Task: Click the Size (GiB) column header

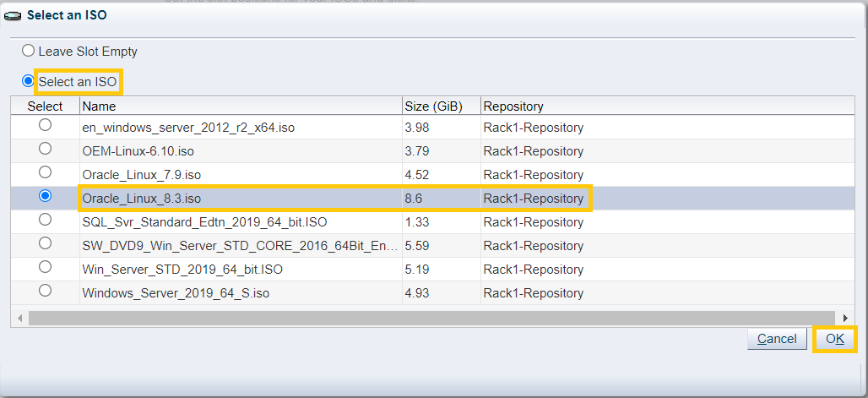Action: click(442, 106)
